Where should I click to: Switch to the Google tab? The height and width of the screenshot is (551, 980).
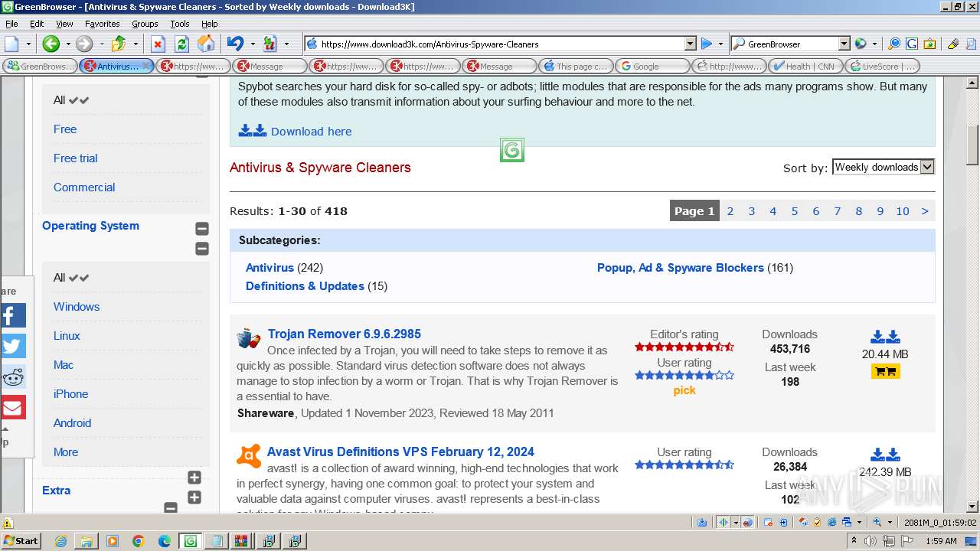pos(652,66)
